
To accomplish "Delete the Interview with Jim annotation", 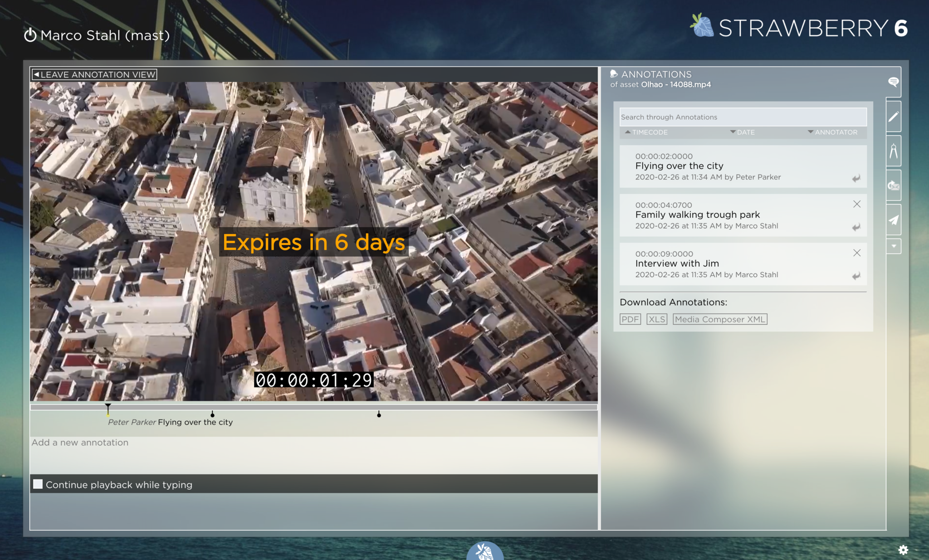I will 856,253.
